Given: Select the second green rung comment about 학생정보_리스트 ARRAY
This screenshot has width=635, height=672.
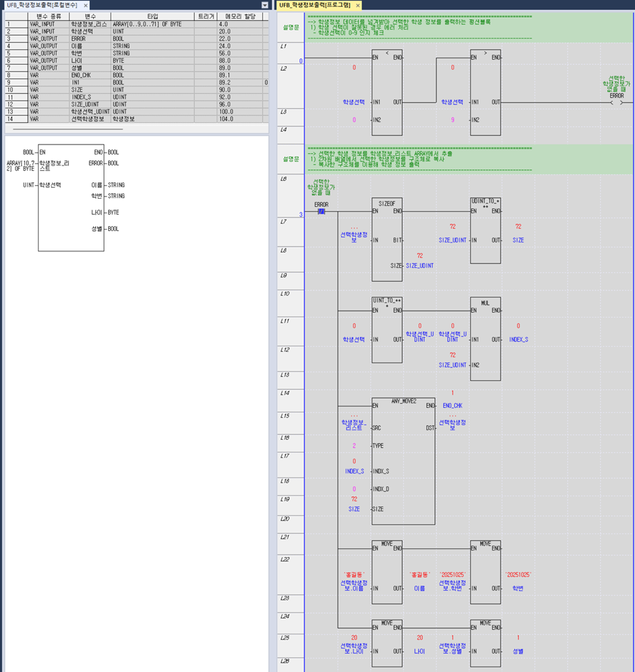Looking at the screenshot, I should point(469,159).
